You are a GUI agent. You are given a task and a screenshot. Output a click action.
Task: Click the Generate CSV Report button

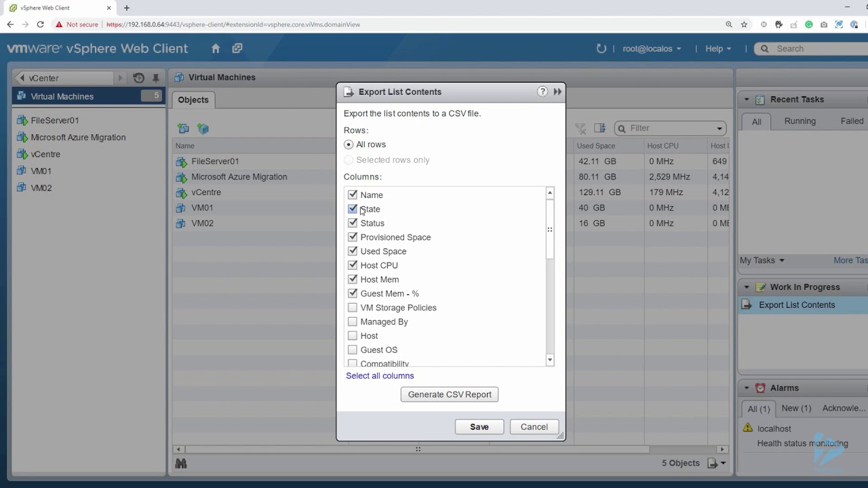tap(449, 394)
